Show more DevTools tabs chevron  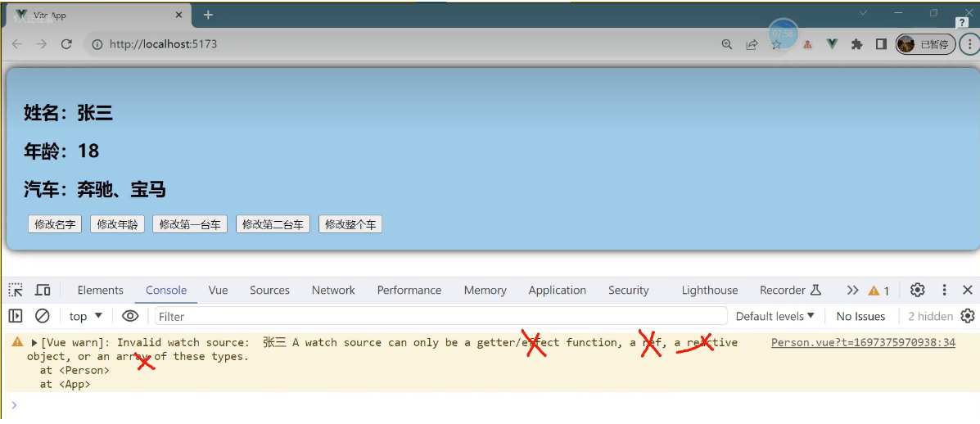pyautogui.click(x=852, y=291)
